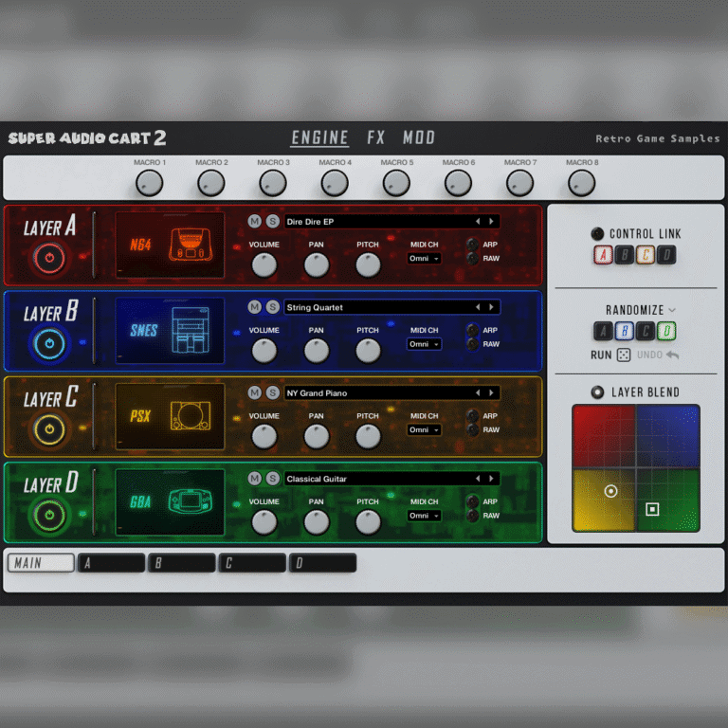Switch to the FX page

pos(376,138)
